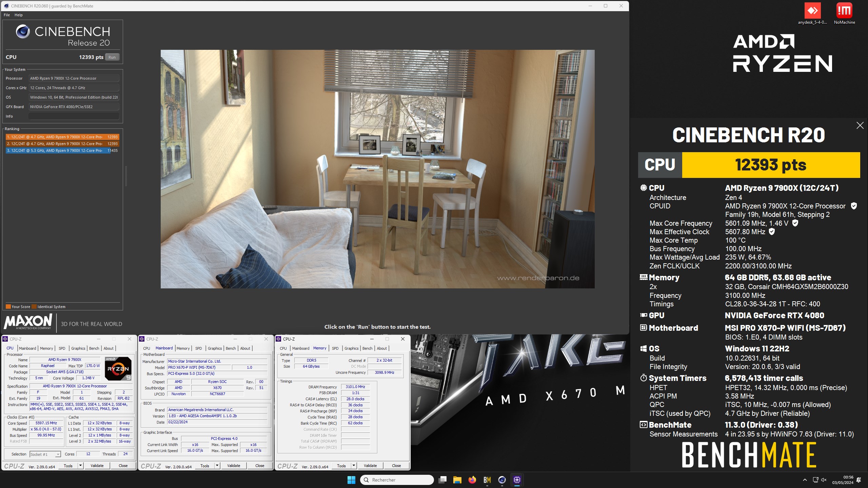Click the Identical System legend swatch
This screenshot has width=868, height=488.
(x=34, y=307)
